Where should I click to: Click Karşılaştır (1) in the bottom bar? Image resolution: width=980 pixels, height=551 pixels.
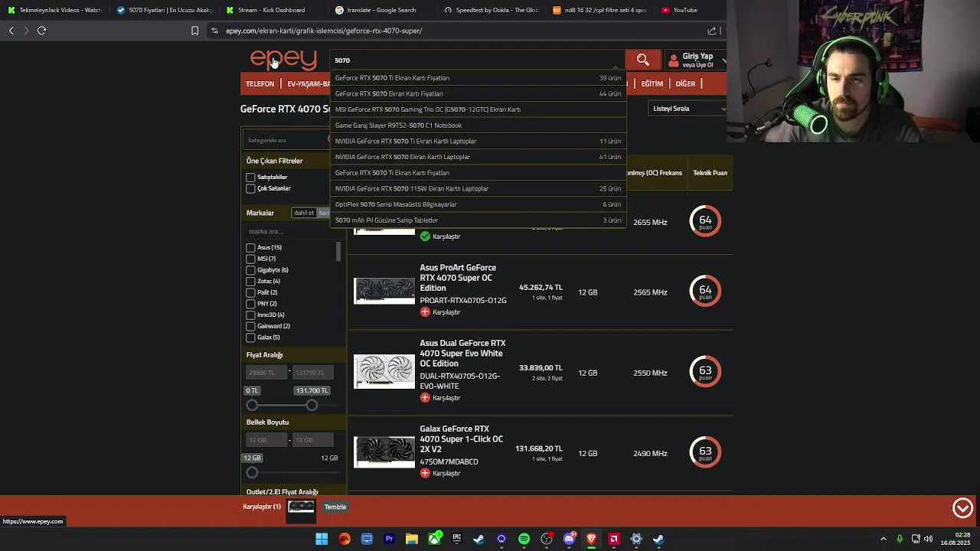(x=262, y=507)
